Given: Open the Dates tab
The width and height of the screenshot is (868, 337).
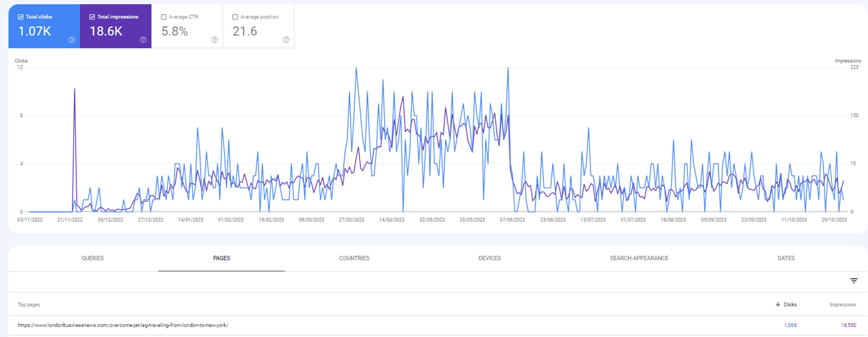Looking at the screenshot, I should coord(786,258).
